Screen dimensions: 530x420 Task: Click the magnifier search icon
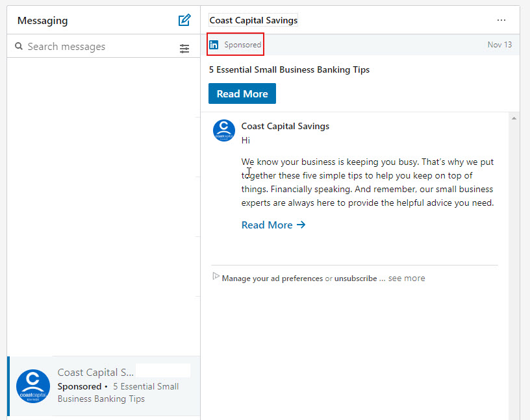[x=19, y=46]
